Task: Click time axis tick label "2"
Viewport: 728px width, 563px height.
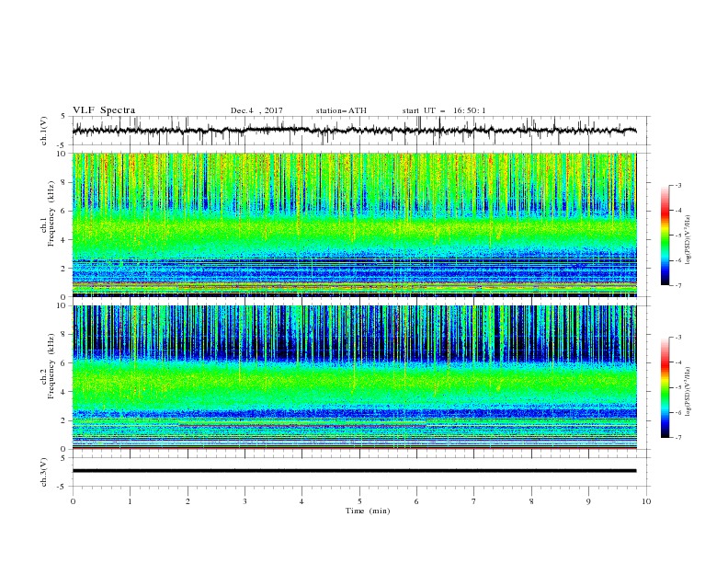Action: (188, 501)
